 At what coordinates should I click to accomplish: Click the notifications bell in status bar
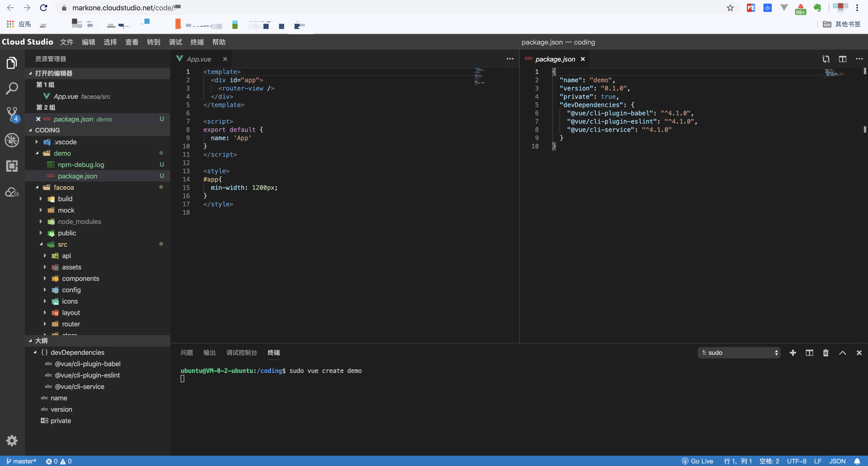click(857, 461)
